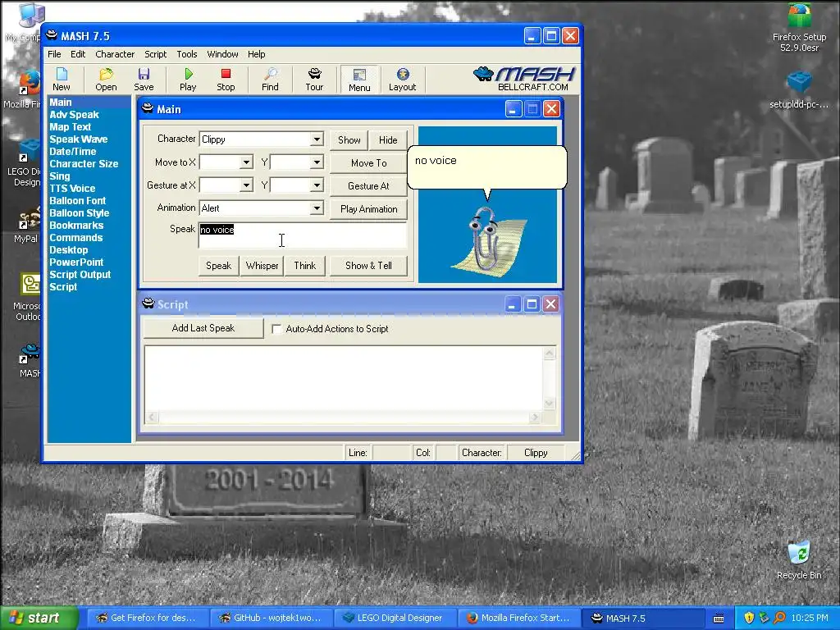Open the Start menu button
840x630 pixels.
click(39, 618)
